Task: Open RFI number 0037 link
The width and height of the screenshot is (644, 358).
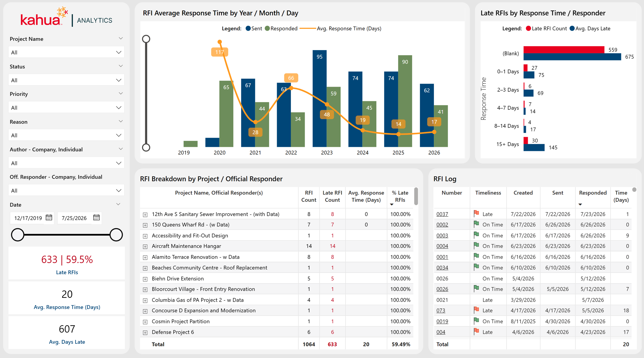Action: (442, 214)
